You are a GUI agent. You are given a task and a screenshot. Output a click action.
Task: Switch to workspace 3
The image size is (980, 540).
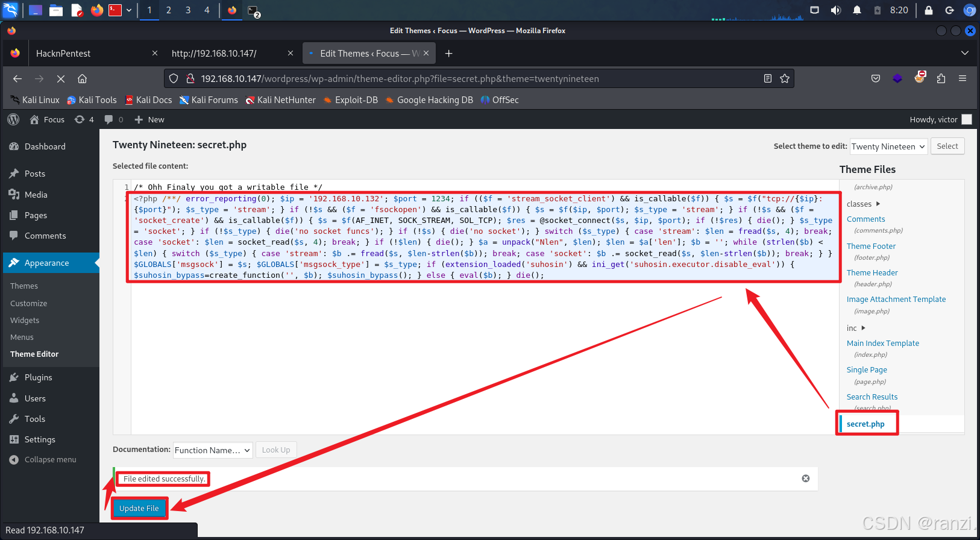pyautogui.click(x=188, y=10)
